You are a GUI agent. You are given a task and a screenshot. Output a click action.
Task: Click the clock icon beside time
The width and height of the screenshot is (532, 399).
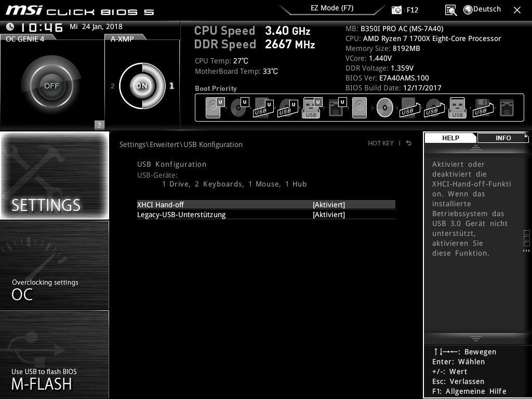click(x=10, y=26)
